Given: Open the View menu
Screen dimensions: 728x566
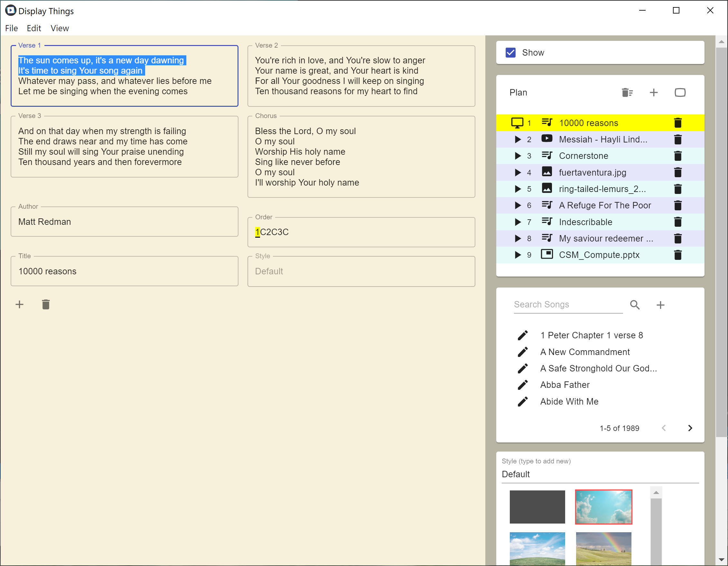Looking at the screenshot, I should click(60, 28).
